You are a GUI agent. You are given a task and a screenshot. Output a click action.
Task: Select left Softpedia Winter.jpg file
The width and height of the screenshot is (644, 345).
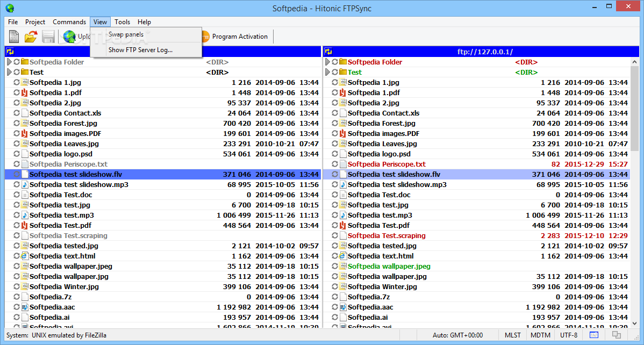[x=64, y=286]
